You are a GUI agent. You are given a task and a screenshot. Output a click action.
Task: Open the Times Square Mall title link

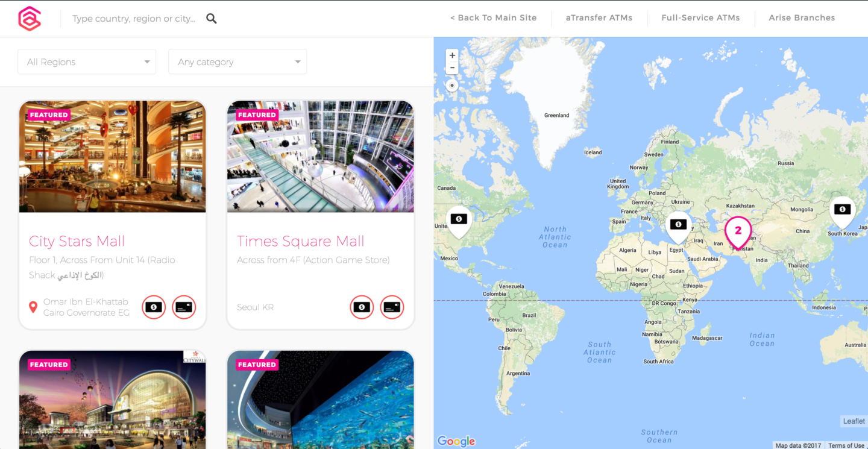[301, 241]
